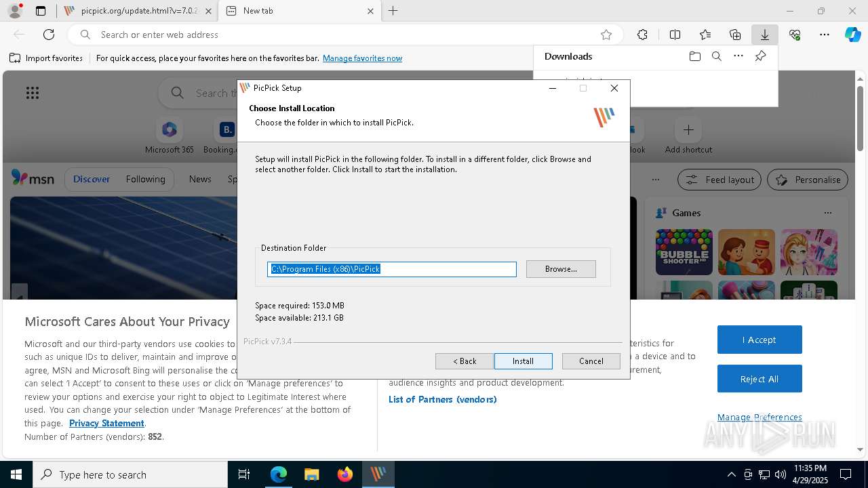Launch Firefox from the taskbar
Screen dimensions: 868x488
345,474
